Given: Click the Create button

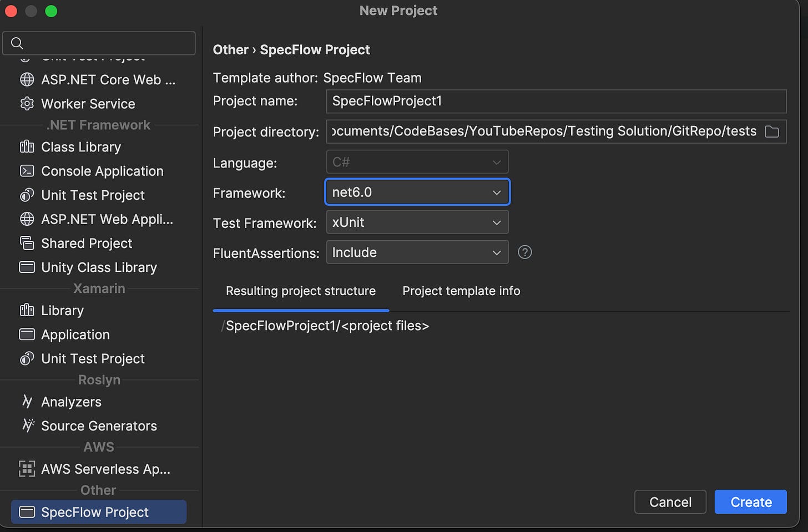Looking at the screenshot, I should pos(750,502).
